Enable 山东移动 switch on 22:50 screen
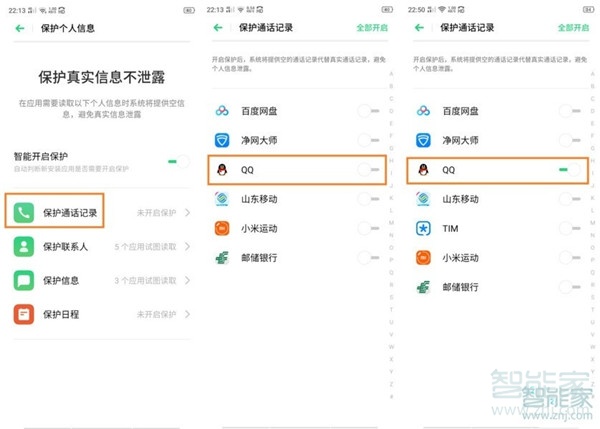Viewport: 600px width, 429px height. pyautogui.click(x=570, y=199)
